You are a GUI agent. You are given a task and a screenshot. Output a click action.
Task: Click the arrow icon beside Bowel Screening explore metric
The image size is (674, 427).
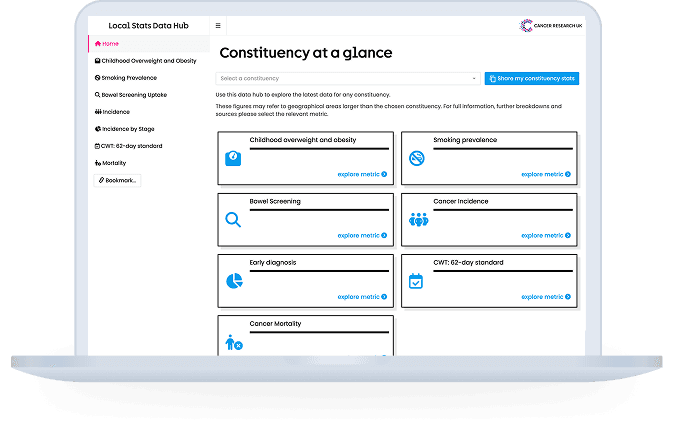pyautogui.click(x=384, y=235)
